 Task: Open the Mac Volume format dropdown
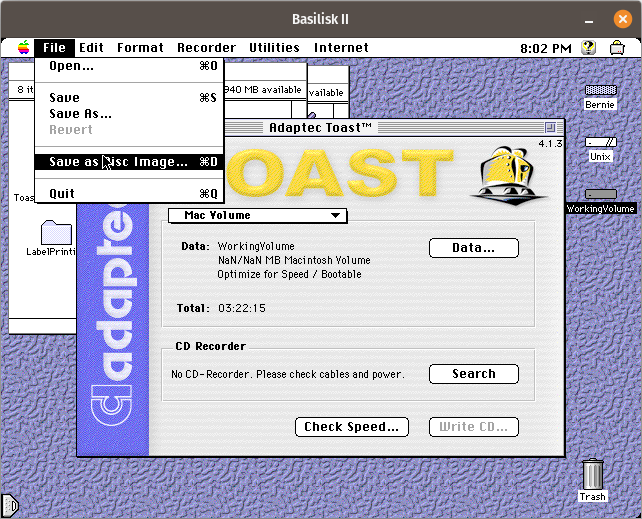coord(258,215)
